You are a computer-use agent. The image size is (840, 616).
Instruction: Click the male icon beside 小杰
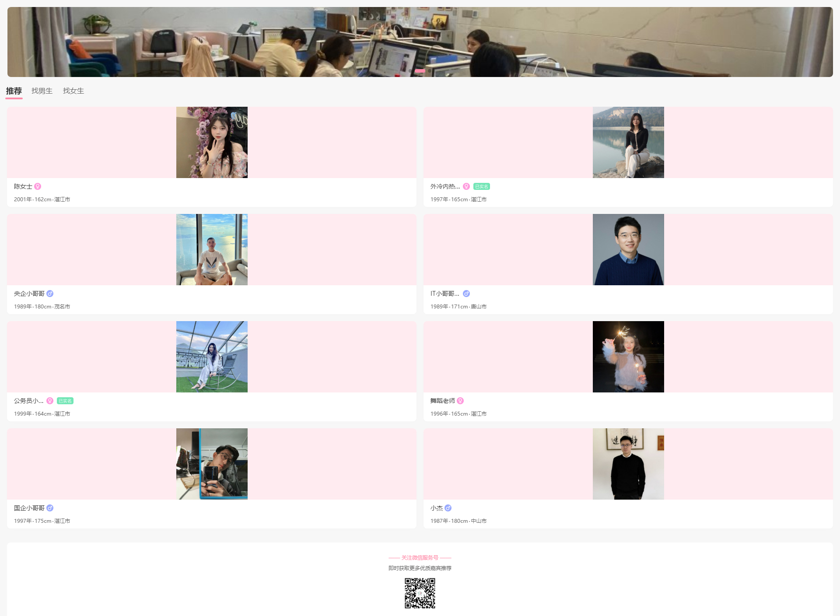448,508
